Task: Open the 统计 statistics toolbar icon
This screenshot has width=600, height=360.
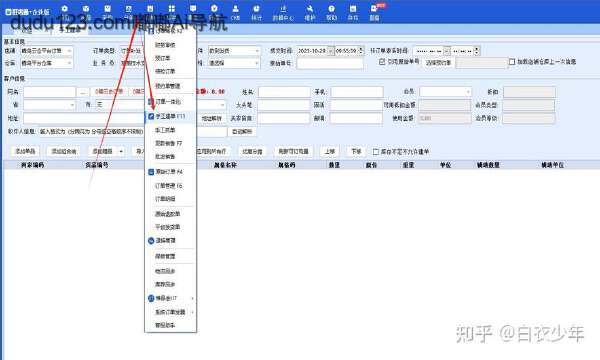Action: pyautogui.click(x=256, y=12)
